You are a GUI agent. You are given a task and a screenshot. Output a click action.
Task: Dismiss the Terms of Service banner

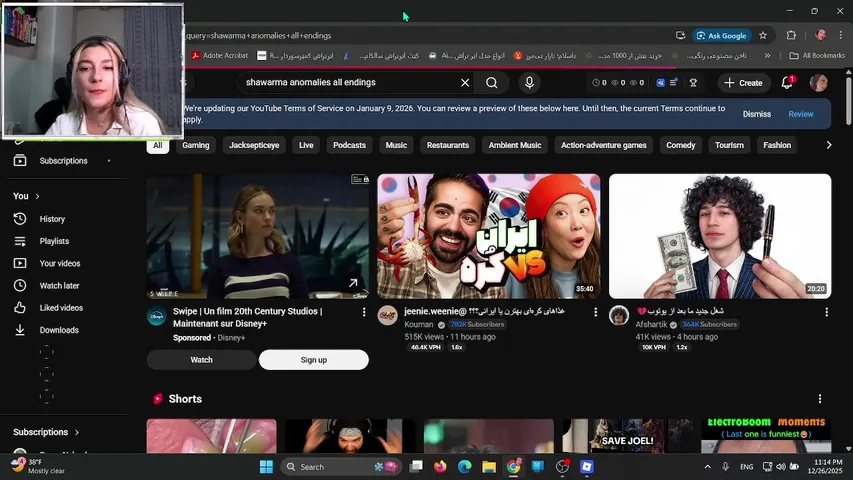[x=757, y=114]
